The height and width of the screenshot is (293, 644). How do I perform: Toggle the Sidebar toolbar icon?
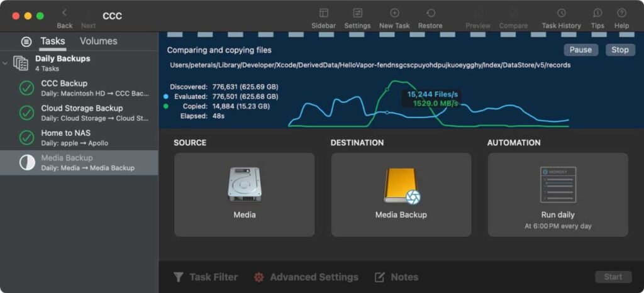coord(323,13)
